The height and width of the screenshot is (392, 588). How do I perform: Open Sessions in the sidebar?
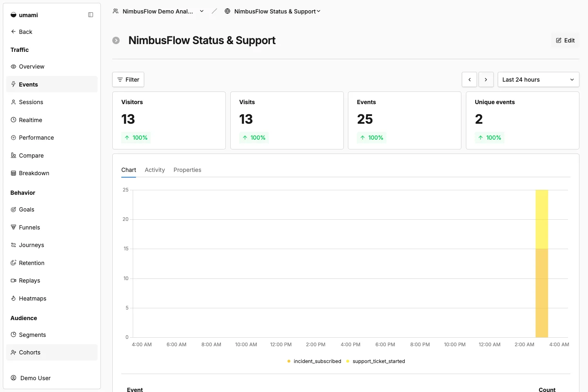(x=52, y=102)
